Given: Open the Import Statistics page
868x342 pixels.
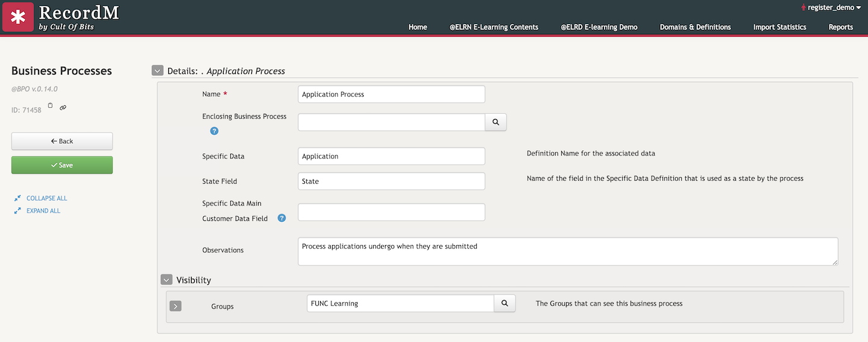Looking at the screenshot, I should pyautogui.click(x=779, y=27).
